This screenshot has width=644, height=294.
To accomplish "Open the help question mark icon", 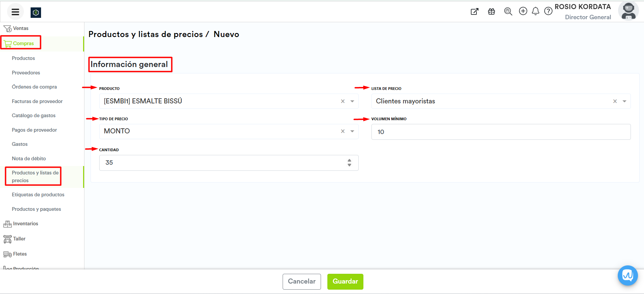I will (548, 11).
